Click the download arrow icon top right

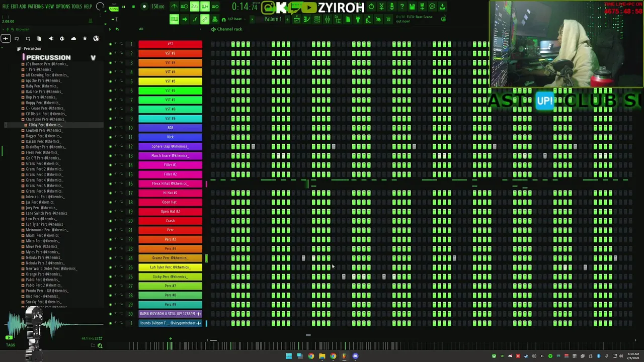tap(442, 7)
